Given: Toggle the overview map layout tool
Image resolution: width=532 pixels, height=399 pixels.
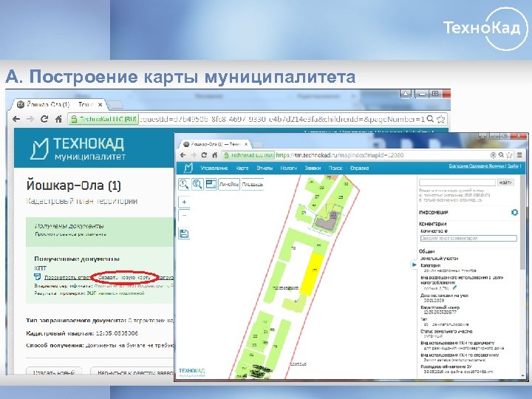Looking at the screenshot, I should (x=211, y=184).
